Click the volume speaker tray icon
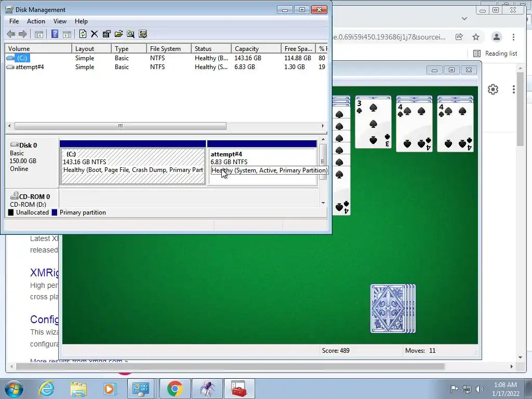This screenshot has width=532, height=399. (x=480, y=389)
